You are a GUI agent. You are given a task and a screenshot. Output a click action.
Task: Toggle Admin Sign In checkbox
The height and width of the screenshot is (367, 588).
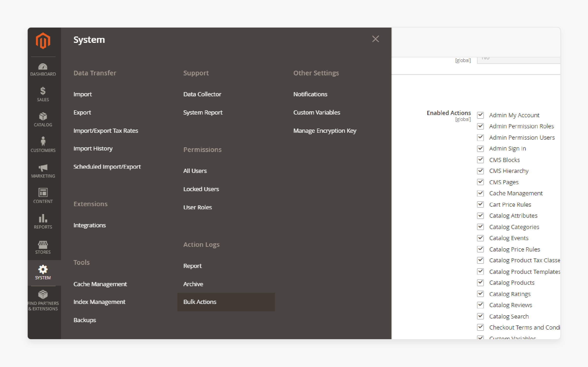(480, 149)
